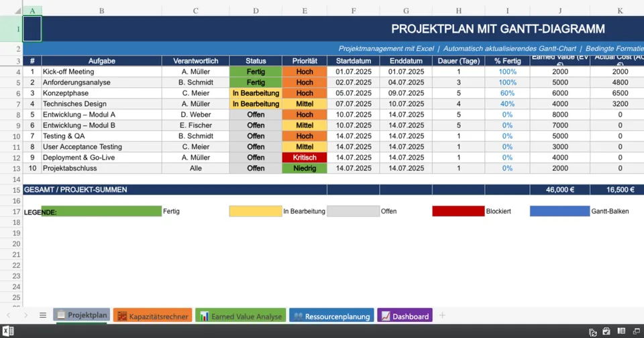
Task: Click the 'Verantwortlich' heading cell
Action: 195,61
